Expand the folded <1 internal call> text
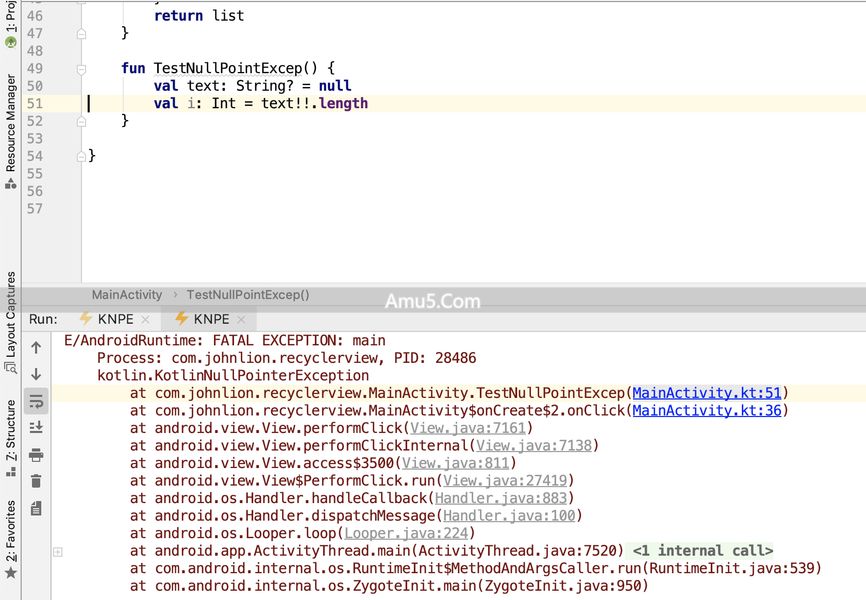 click(702, 551)
